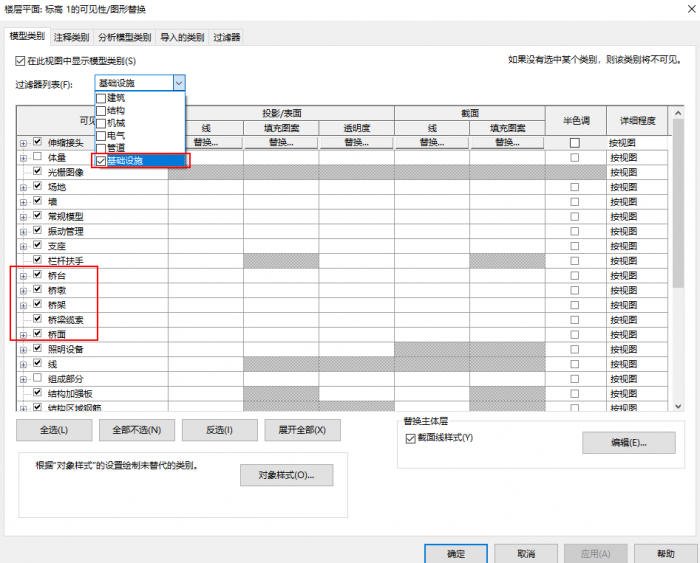Viewport: 700px width, 563px height.
Task: Uncheck 基础设施 in filter list
Action: (x=100, y=160)
